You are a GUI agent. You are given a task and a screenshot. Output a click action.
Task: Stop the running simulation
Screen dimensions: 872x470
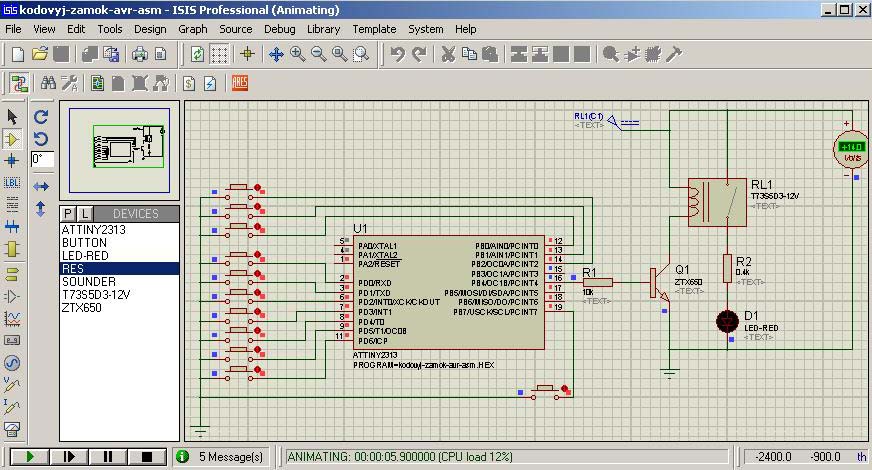(x=146, y=457)
